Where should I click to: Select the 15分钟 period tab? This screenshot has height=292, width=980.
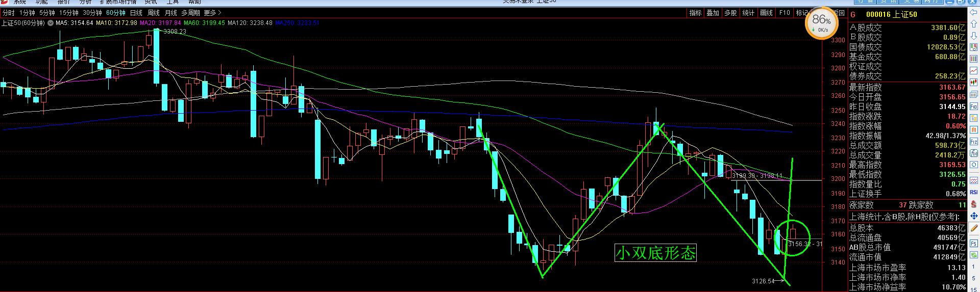tap(69, 13)
